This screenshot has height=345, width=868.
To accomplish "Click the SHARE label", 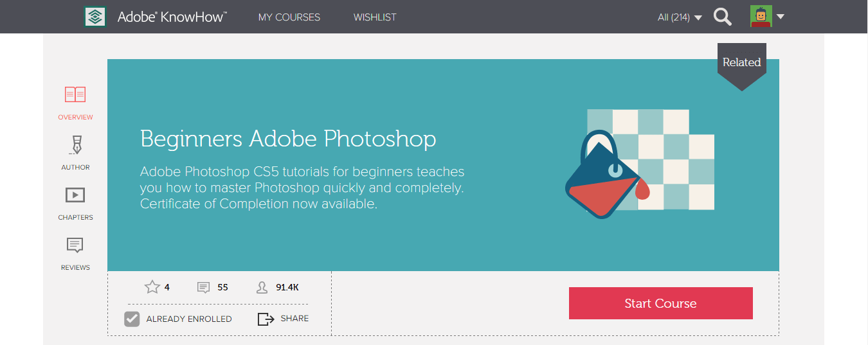I will [x=294, y=319].
